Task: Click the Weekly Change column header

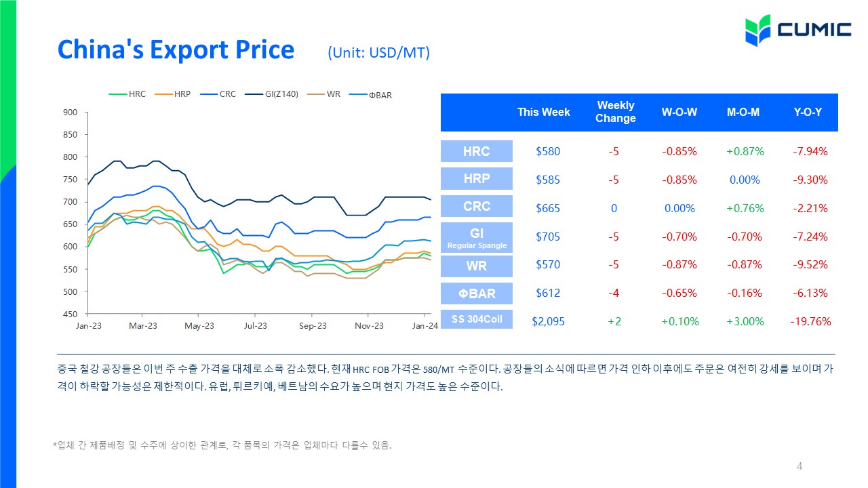Action: click(x=616, y=112)
